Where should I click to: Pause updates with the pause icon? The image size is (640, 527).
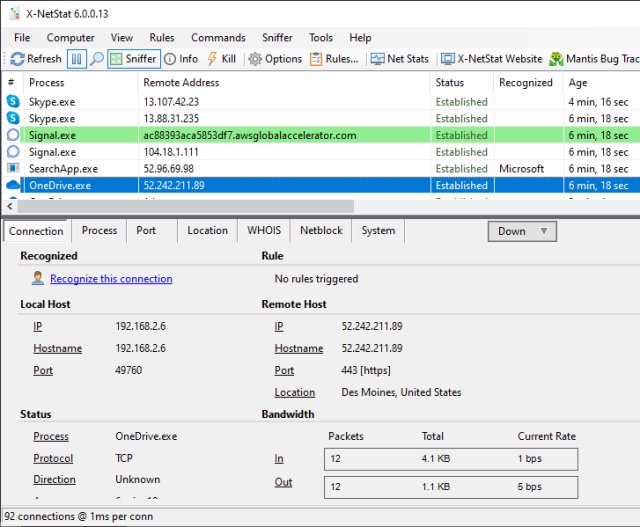pyautogui.click(x=76, y=59)
